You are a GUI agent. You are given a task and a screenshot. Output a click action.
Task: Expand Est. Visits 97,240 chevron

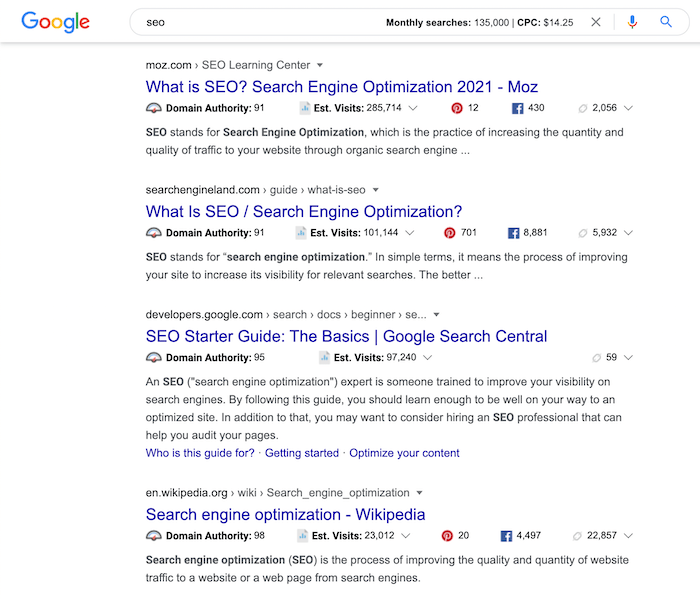(427, 358)
